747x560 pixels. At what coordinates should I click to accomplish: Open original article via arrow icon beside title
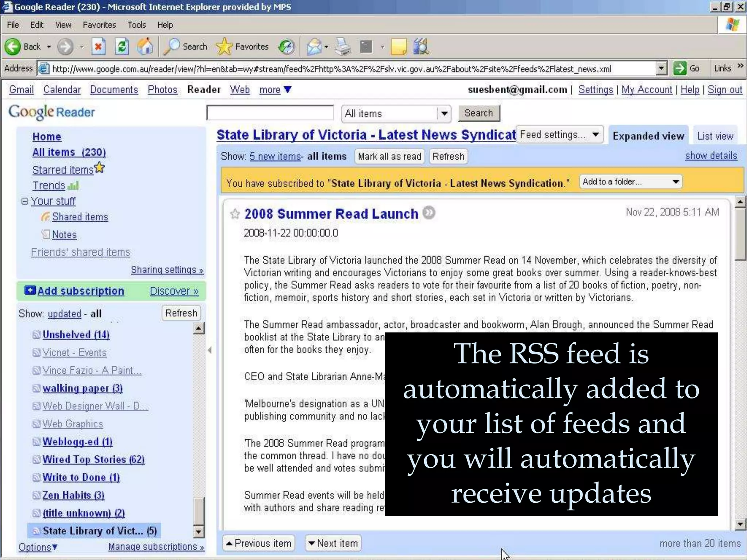click(x=429, y=213)
